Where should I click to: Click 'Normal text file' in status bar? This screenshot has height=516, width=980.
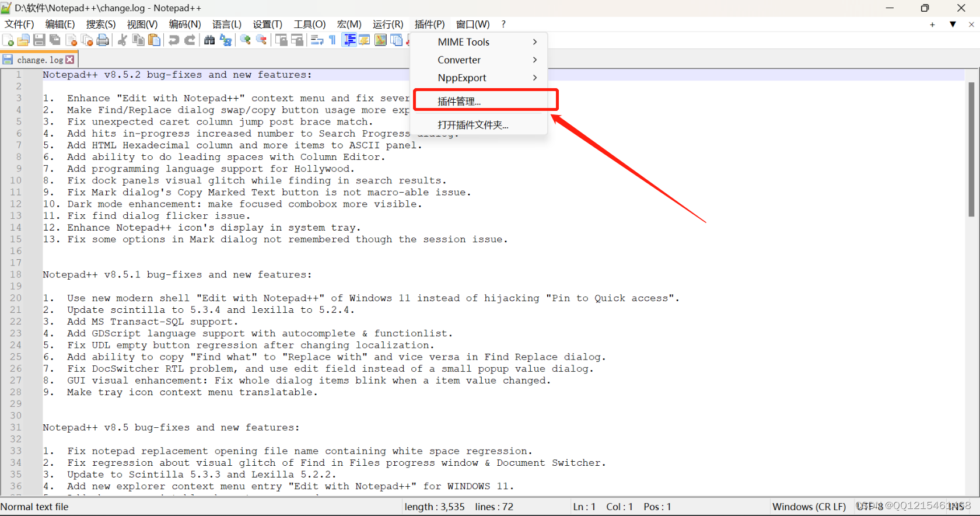click(34, 507)
